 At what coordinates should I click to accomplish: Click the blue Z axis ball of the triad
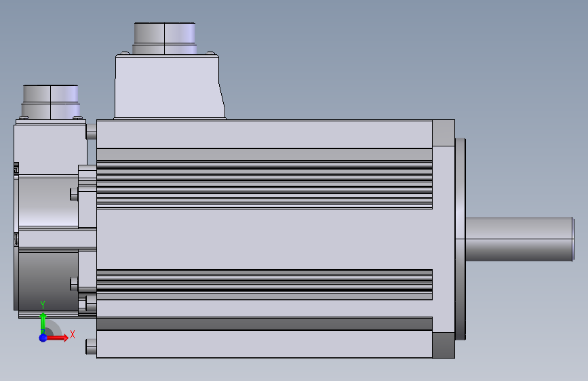43,338
